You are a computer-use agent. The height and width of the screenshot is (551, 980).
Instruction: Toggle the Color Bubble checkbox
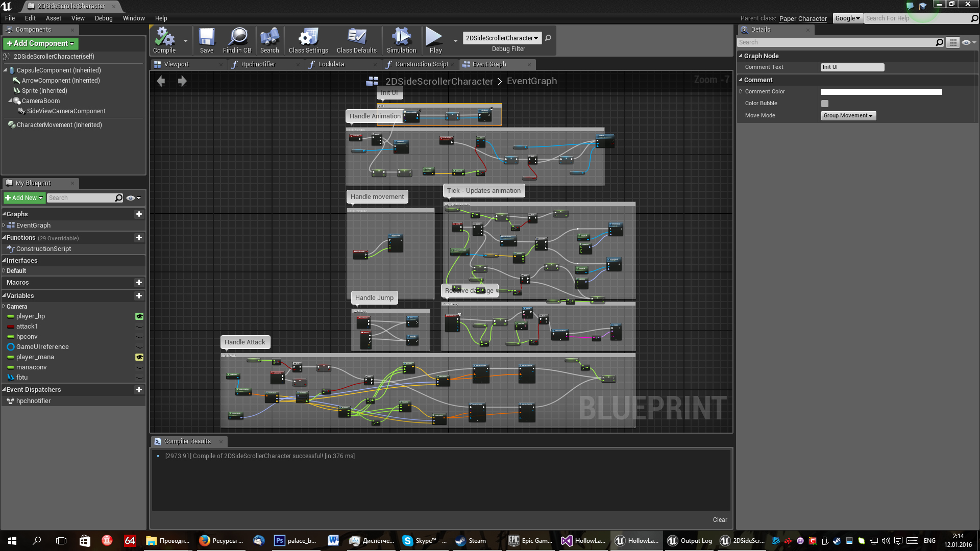[825, 104]
